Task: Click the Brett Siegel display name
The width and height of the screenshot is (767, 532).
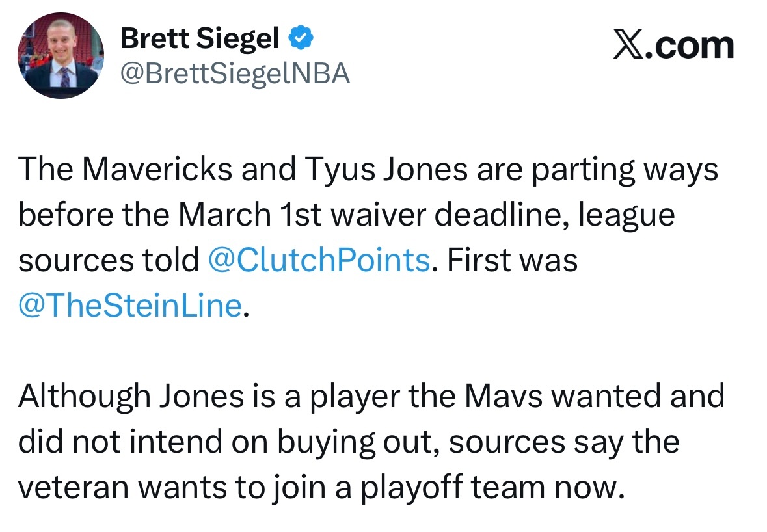Action: (200, 40)
